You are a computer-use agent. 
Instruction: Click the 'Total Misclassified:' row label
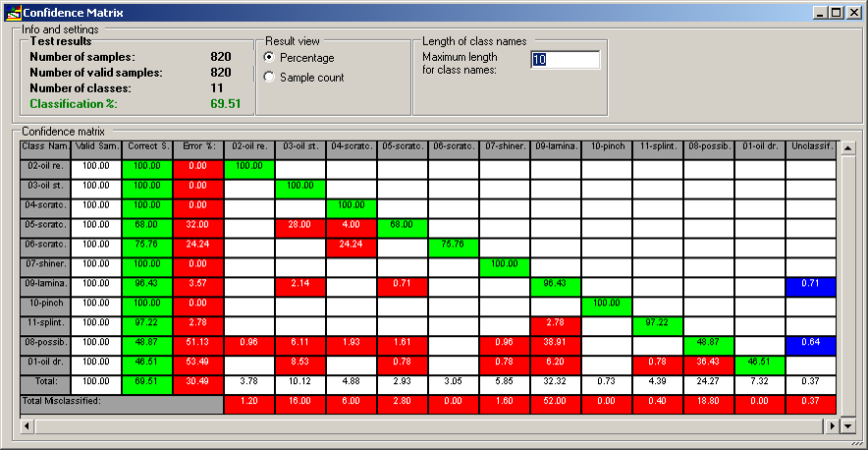[x=122, y=405]
